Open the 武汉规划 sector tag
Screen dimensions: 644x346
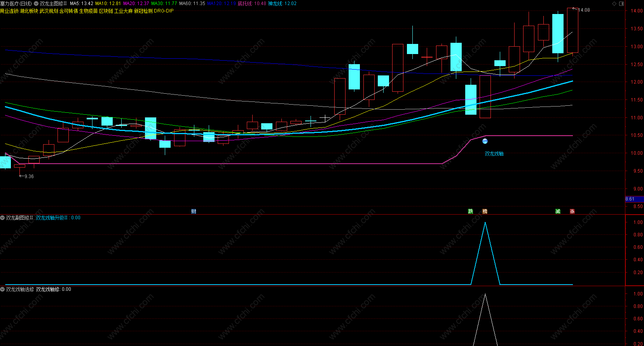pos(49,11)
